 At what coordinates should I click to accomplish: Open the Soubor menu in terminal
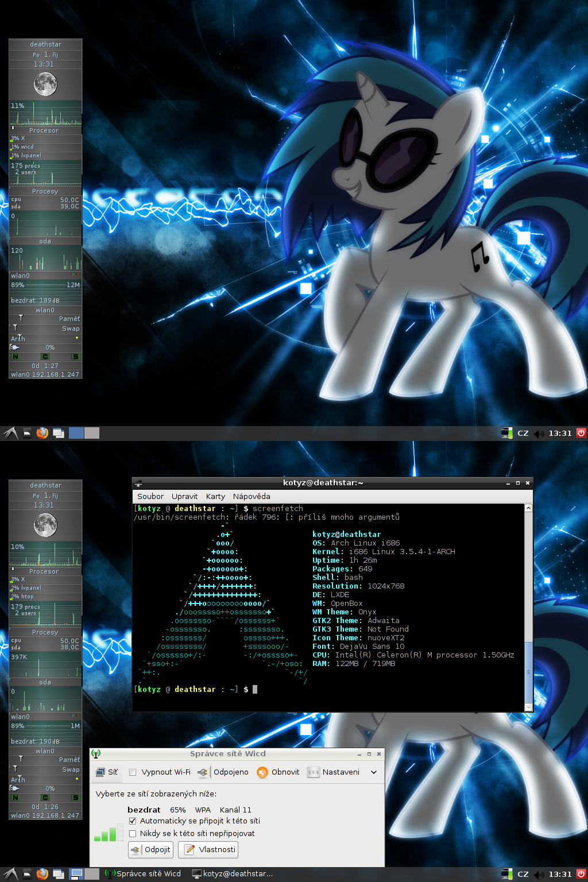point(150,496)
